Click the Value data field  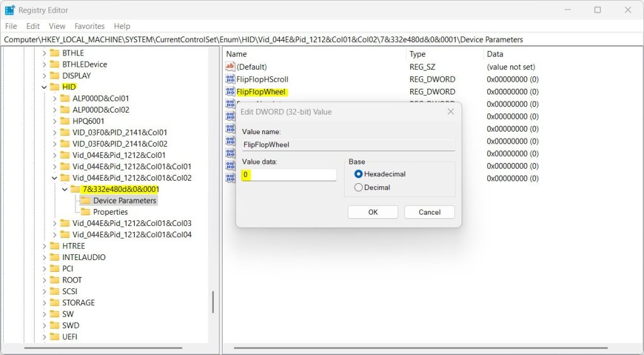289,174
